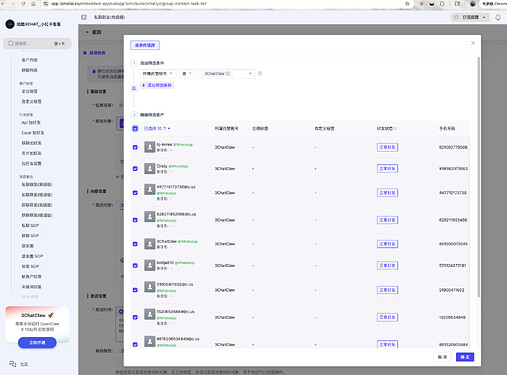This screenshot has width=507, height=375.
Task: Click the delete icon beside the 3ChatClaw filter
Action: 260,73
